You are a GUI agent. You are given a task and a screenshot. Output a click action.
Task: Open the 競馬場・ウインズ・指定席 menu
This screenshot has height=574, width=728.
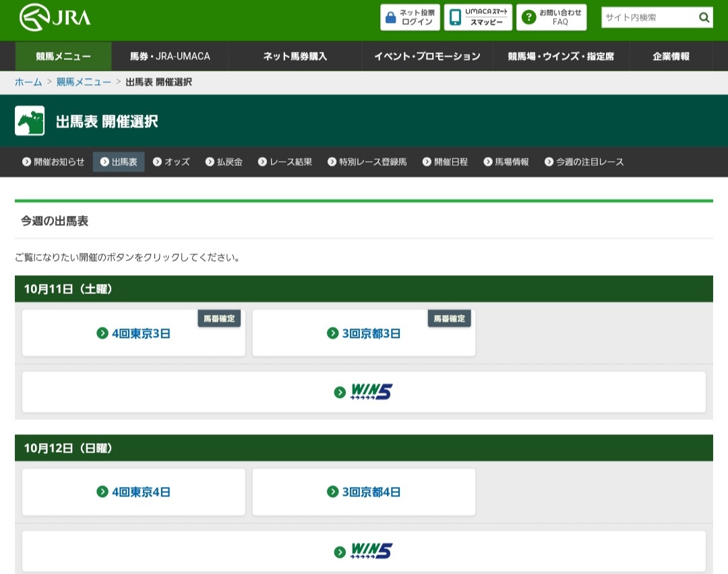pyautogui.click(x=561, y=56)
